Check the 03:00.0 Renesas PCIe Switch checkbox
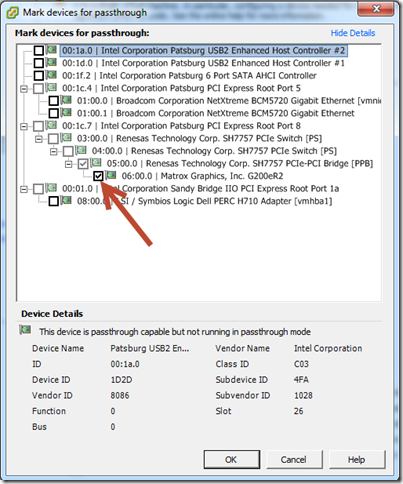 pyautogui.click(x=54, y=139)
